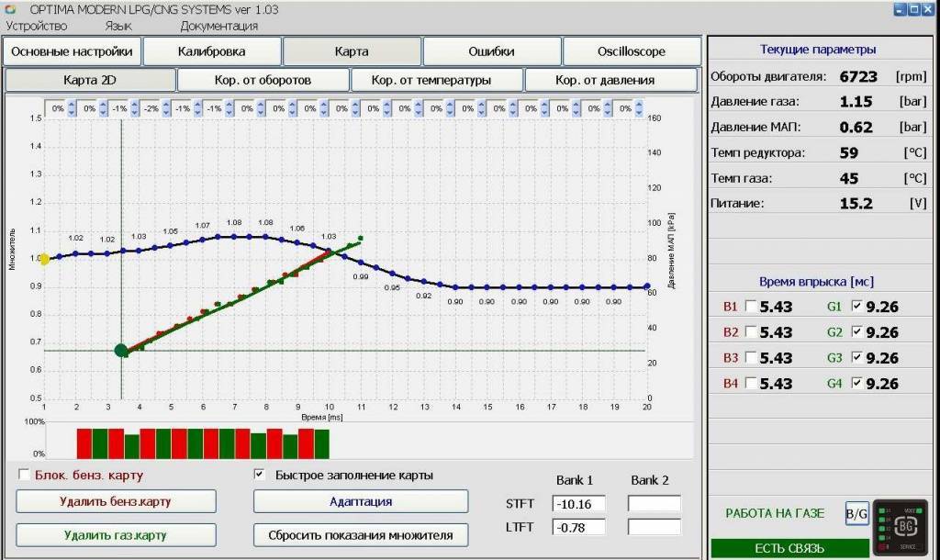
Task: Click Удалить газ.карту button
Action: tap(116, 535)
